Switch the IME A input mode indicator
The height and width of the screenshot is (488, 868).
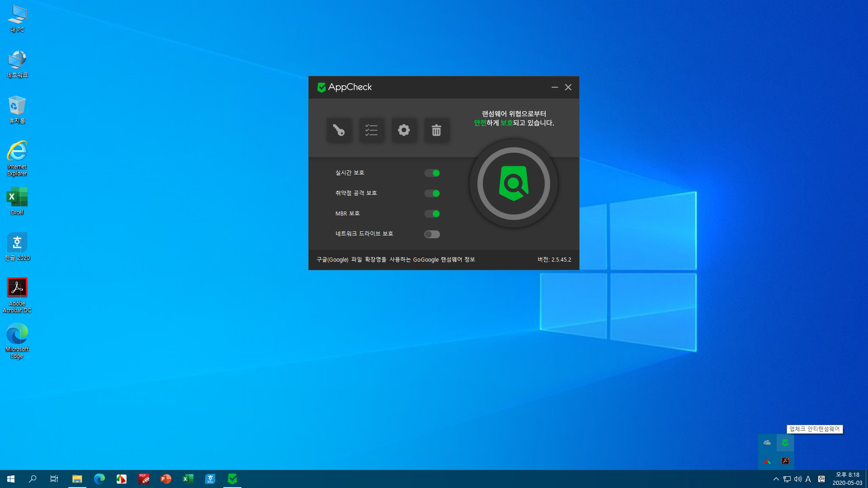click(x=808, y=479)
